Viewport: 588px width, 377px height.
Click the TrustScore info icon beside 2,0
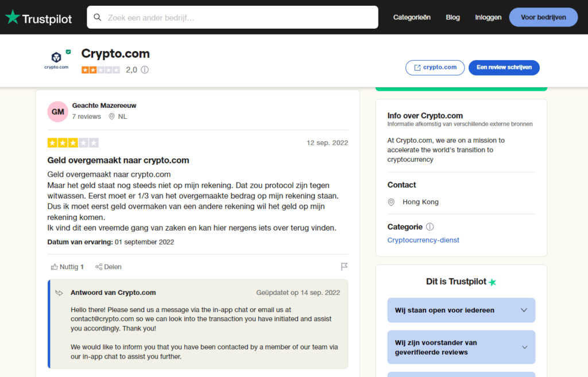click(145, 69)
